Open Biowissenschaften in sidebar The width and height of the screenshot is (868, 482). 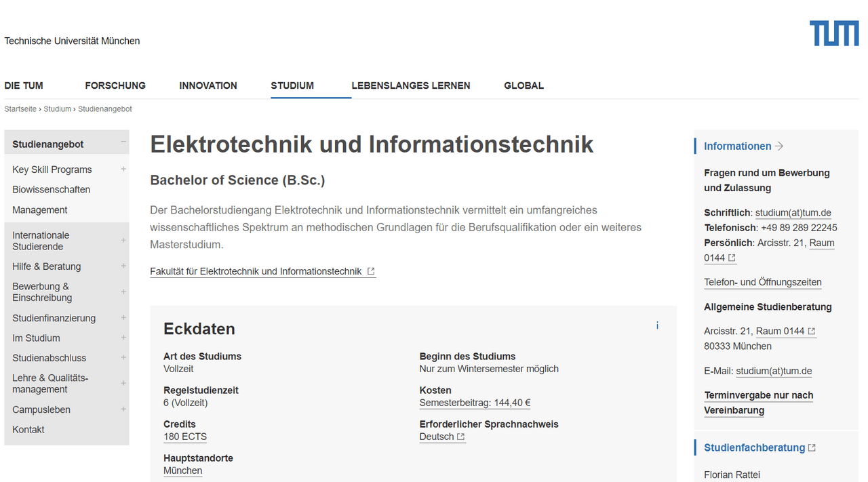[x=52, y=189]
